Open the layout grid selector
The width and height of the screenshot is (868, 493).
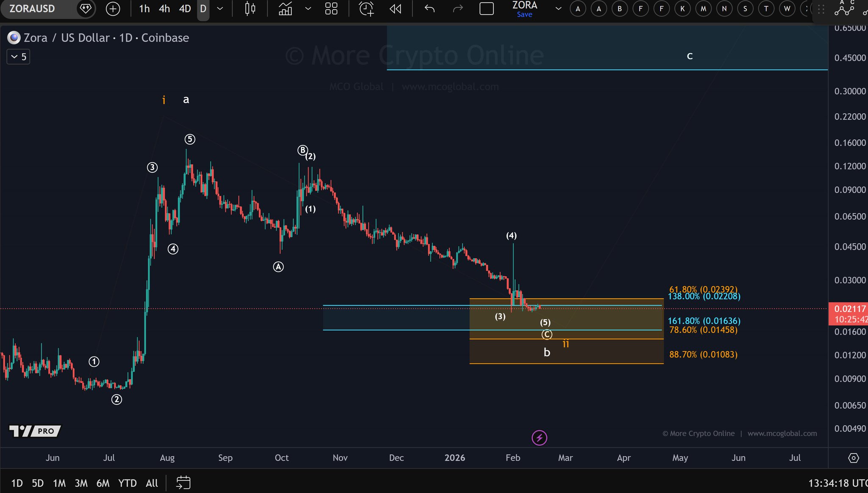coord(331,8)
